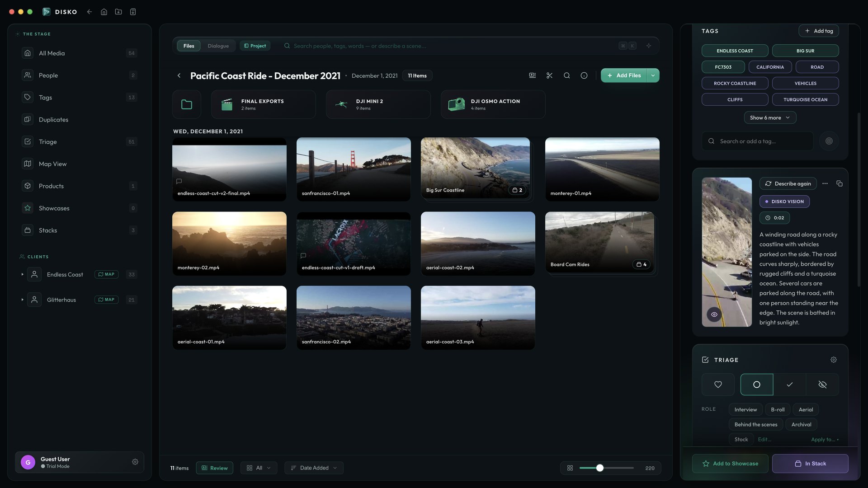Open the root folder icon tile
The width and height of the screenshot is (868, 488).
(x=187, y=104)
